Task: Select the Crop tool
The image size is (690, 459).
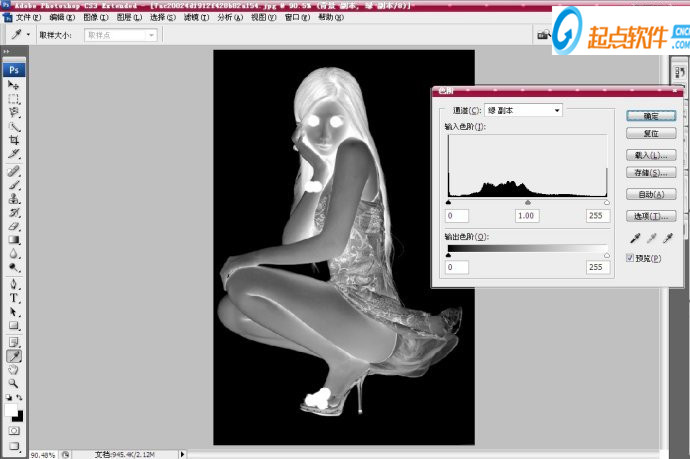Action: pyautogui.click(x=14, y=140)
